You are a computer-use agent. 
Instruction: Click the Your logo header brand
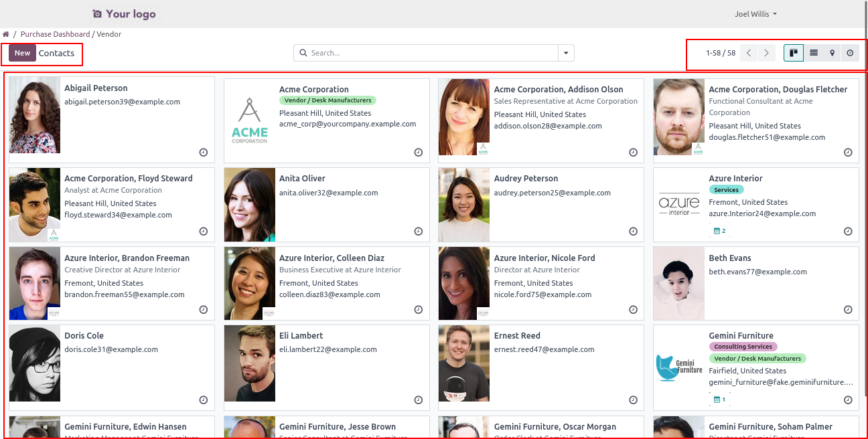[x=124, y=14]
